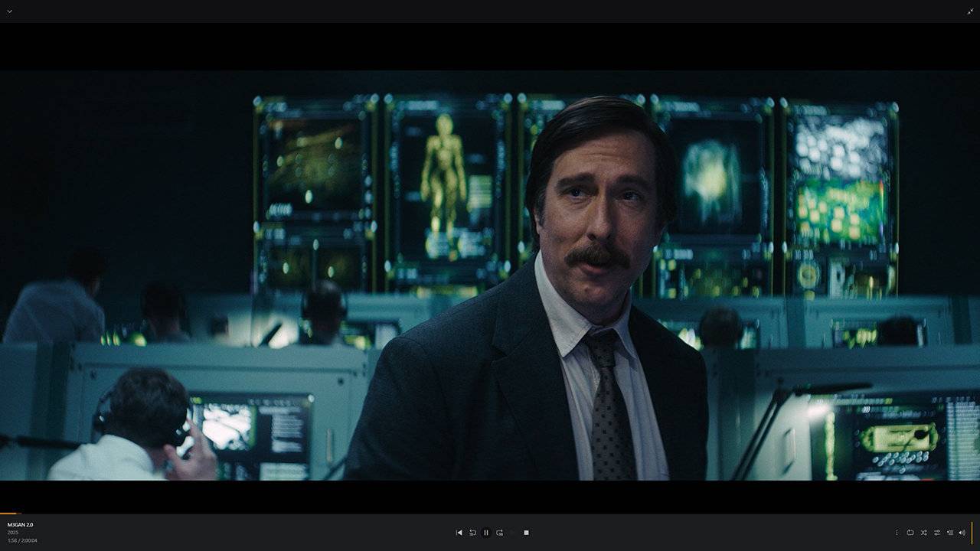Viewport: 980px width, 551px height.
Task: Click the M3GAN 2.0 title text
Action: (x=20, y=524)
